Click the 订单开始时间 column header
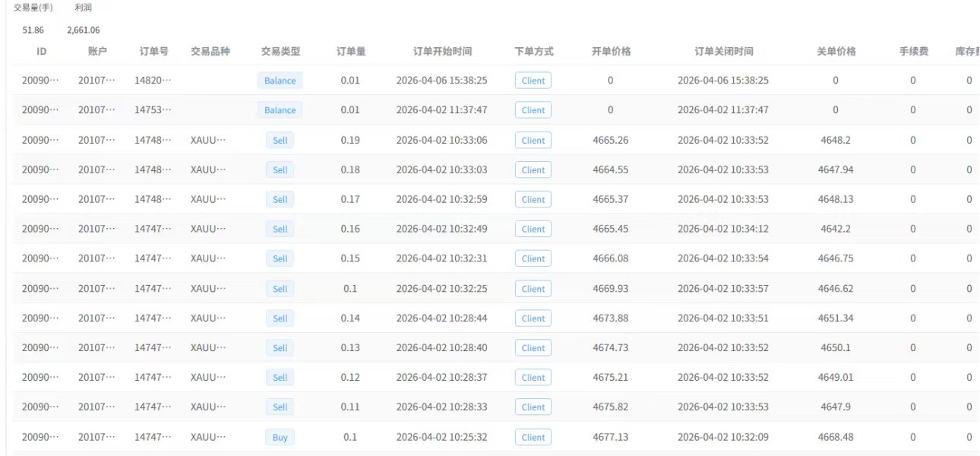The image size is (980, 456). [x=442, y=52]
